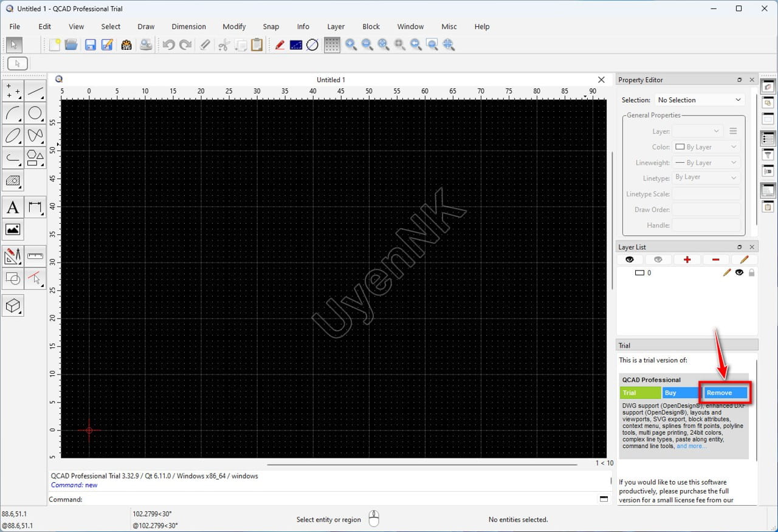Float the Layer List panel
The image size is (778, 532).
pyautogui.click(x=740, y=247)
